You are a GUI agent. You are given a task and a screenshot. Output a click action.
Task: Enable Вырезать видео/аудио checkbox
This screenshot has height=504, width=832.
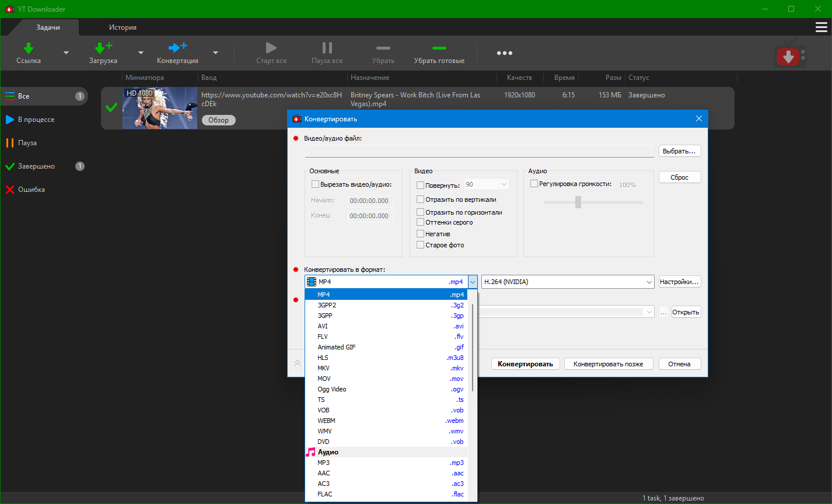coord(316,184)
